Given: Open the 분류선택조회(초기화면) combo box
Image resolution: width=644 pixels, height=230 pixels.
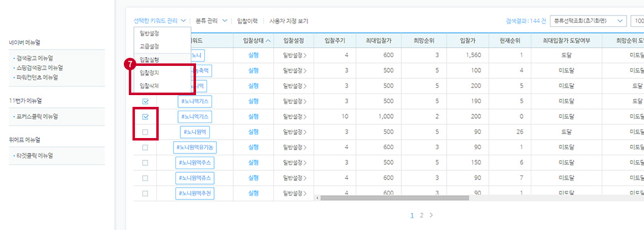Looking at the screenshot, I should (588, 21).
